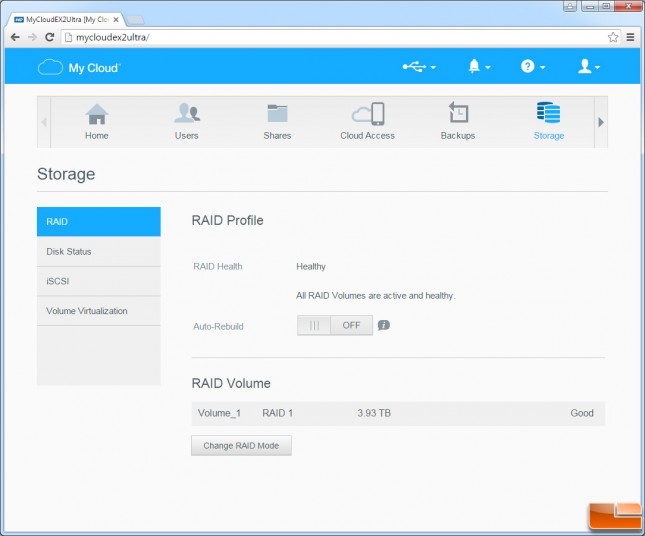The width and height of the screenshot is (645, 536).
Task: Select the Disk Status sidebar tab
Action: (x=99, y=251)
